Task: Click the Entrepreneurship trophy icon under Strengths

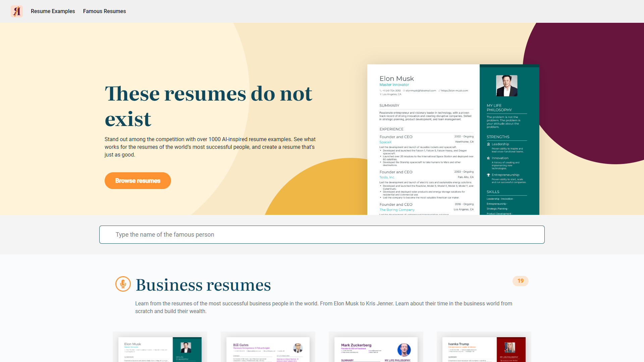Action: pos(488,175)
